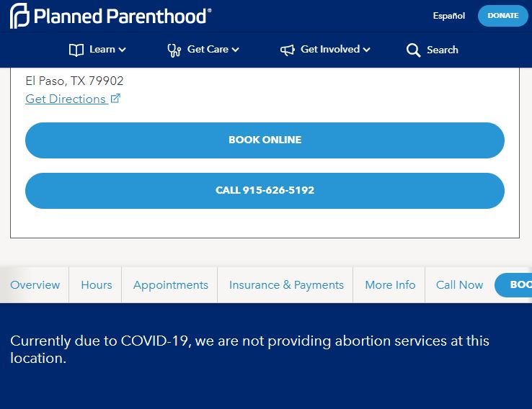Click the megaphone Get Involved icon
This screenshot has height=409, width=532.
tap(288, 50)
